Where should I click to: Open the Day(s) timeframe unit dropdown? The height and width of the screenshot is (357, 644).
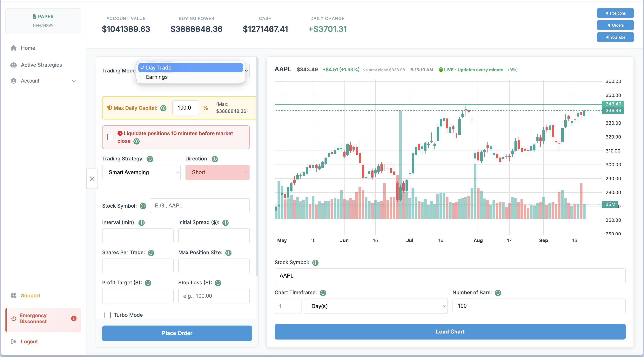(376, 306)
